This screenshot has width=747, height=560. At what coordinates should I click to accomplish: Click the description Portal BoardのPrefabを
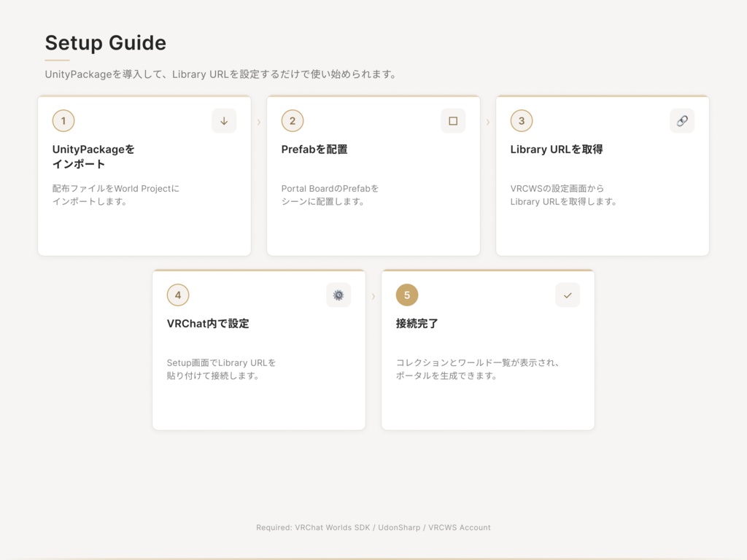click(330, 195)
